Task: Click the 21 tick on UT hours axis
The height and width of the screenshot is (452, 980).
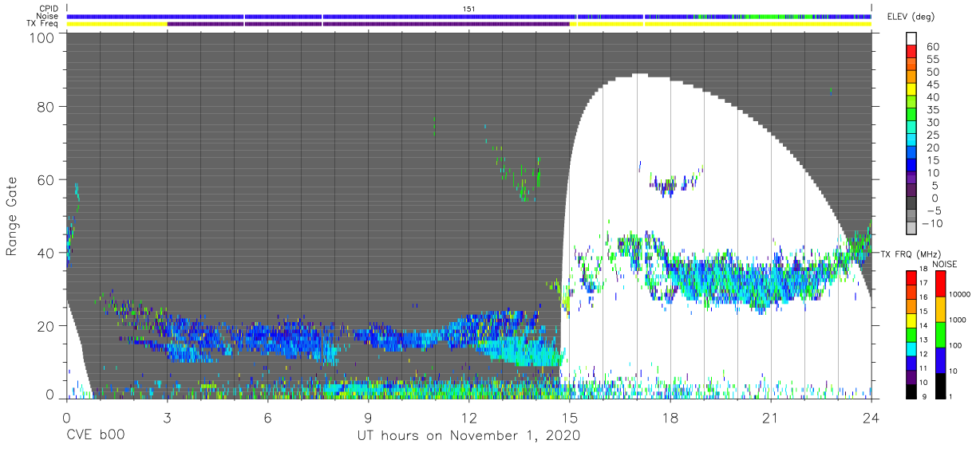Action: click(x=771, y=418)
